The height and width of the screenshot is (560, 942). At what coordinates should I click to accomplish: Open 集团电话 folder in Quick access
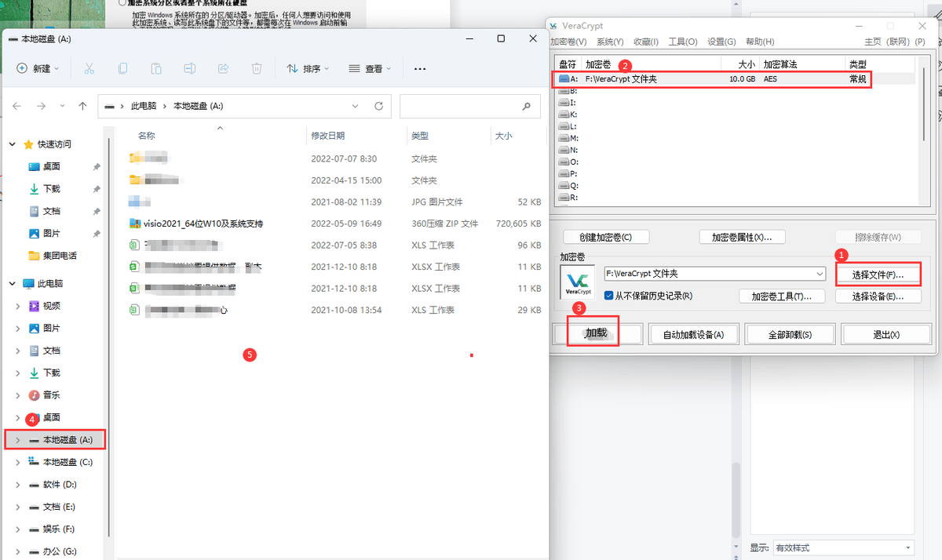pyautogui.click(x=60, y=256)
